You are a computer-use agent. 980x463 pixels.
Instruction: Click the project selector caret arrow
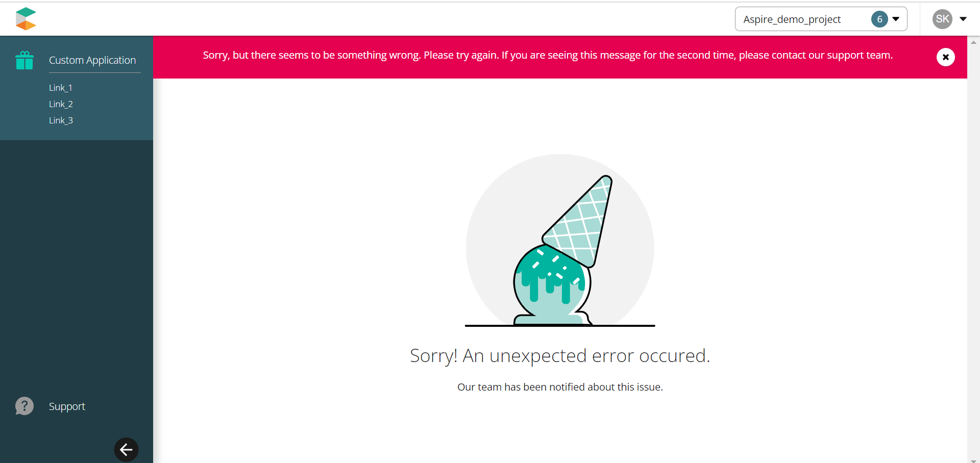(x=896, y=19)
